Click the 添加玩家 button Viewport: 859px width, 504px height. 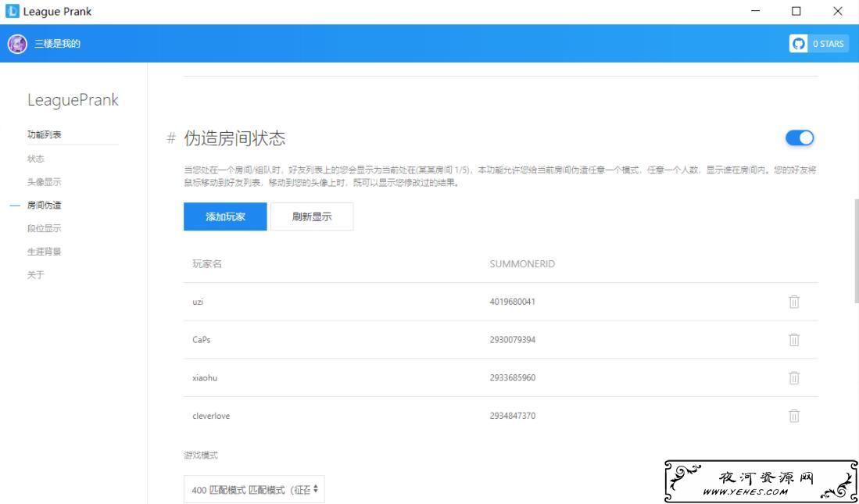coord(225,216)
